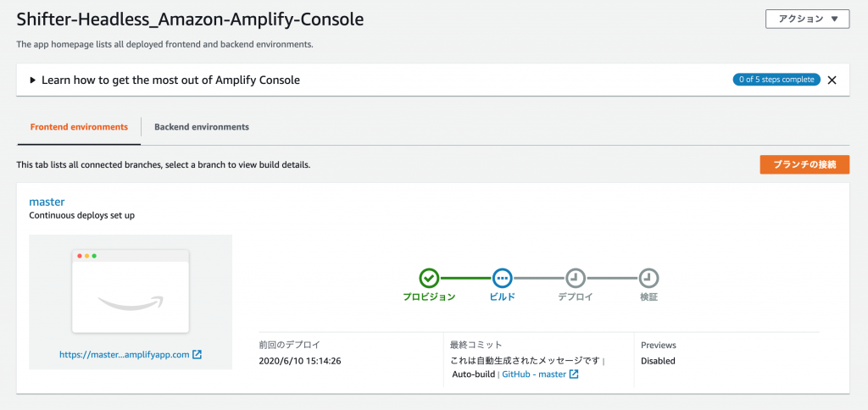Image resolution: width=868 pixels, height=410 pixels.
Task: Click the ブランチの接続 button
Action: click(x=804, y=164)
